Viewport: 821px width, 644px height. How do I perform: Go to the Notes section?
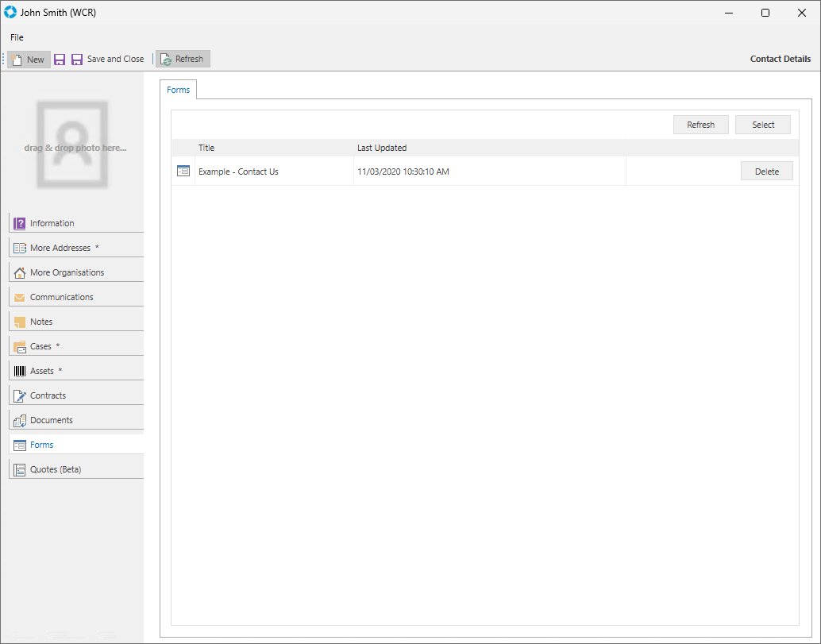point(41,322)
